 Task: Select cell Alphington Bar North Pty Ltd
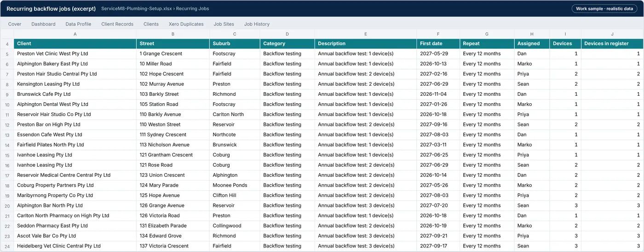click(x=75, y=206)
